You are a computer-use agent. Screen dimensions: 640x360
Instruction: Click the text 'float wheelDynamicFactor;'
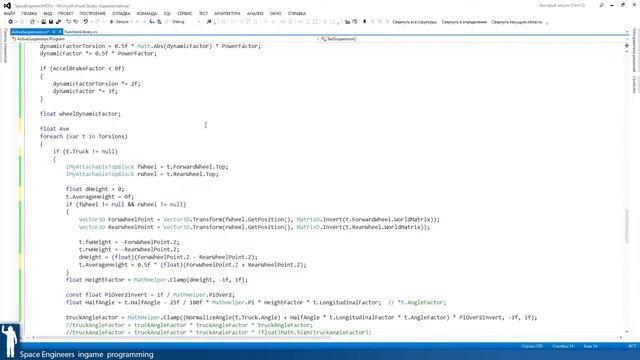pyautogui.click(x=80, y=113)
